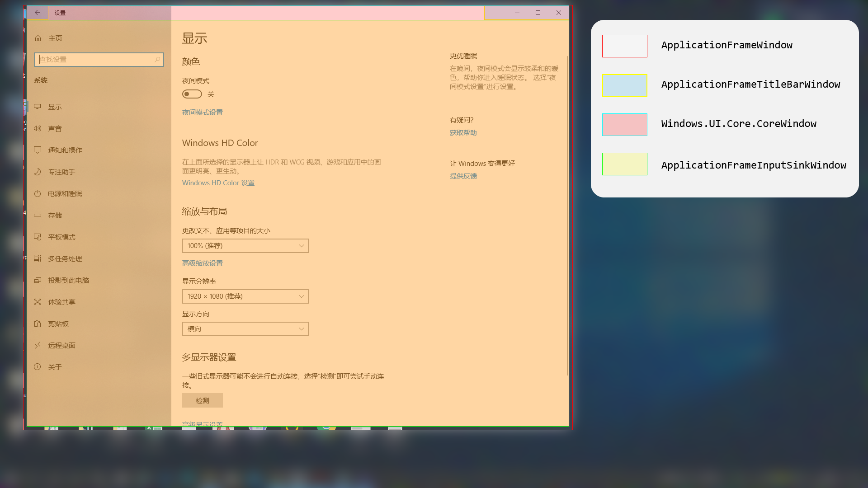Expand the 显示分辨率 resolution dropdown
868x488 pixels.
245,296
